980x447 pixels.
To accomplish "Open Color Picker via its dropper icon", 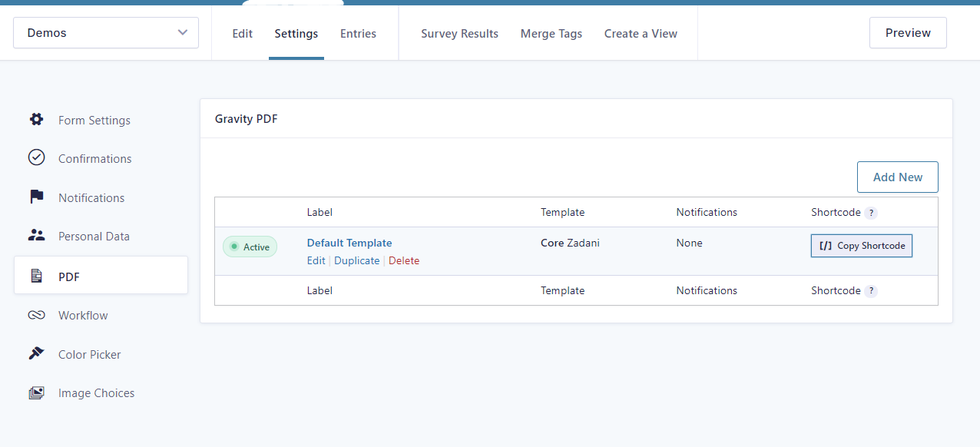I will point(36,354).
